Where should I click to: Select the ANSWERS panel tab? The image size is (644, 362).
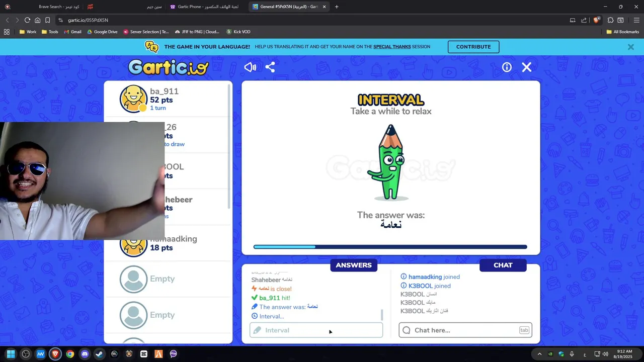pos(354,265)
